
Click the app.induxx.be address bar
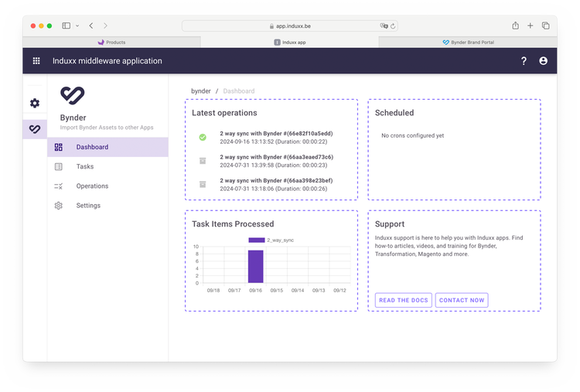click(x=290, y=26)
